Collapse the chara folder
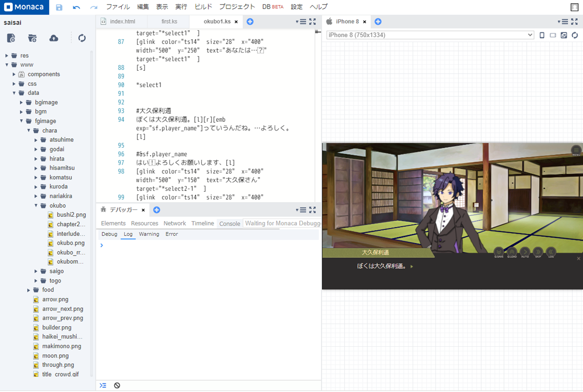The width and height of the screenshot is (583, 392). 29,131
